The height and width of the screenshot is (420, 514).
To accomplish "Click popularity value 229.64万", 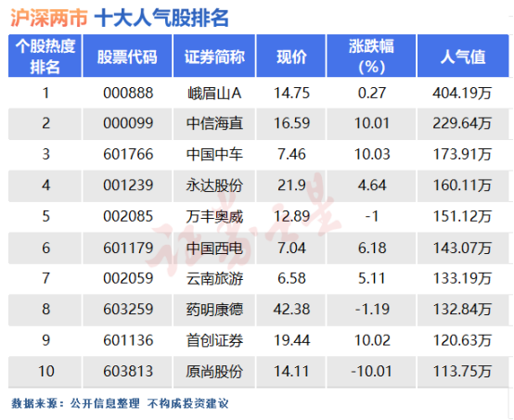I will click(462, 123).
